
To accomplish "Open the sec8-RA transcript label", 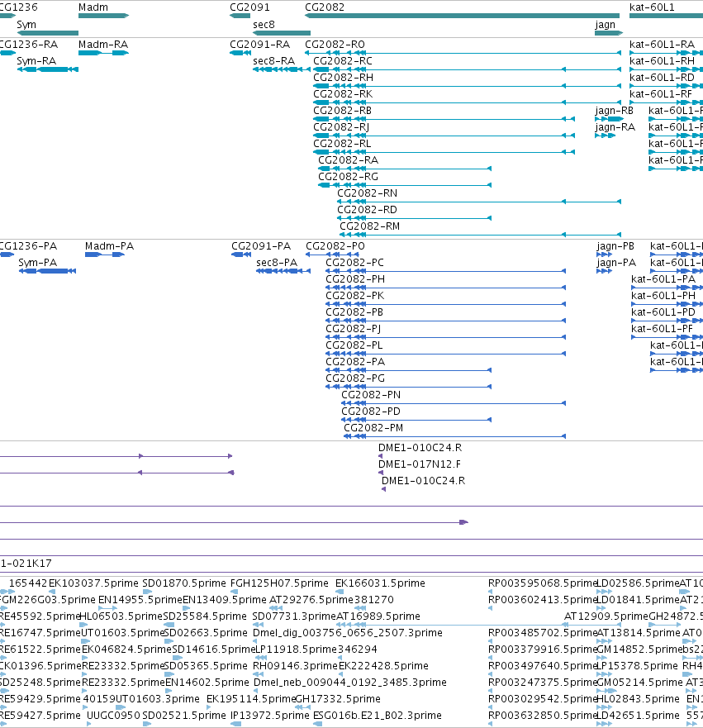I will coord(273,61).
